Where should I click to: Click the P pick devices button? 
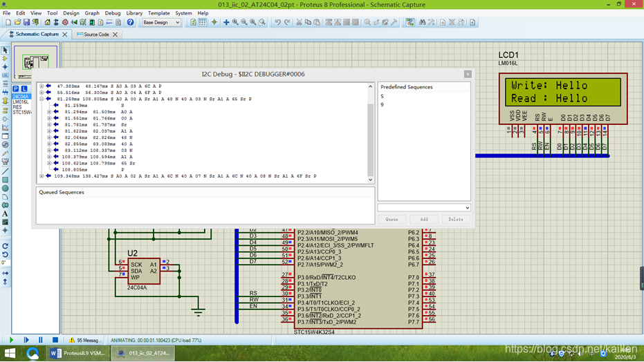tap(16, 89)
